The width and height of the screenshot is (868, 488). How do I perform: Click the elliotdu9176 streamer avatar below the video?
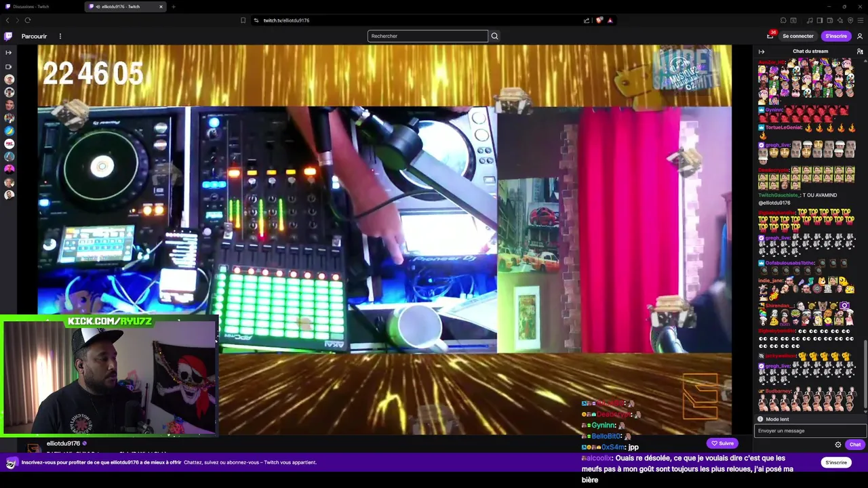[33, 448]
